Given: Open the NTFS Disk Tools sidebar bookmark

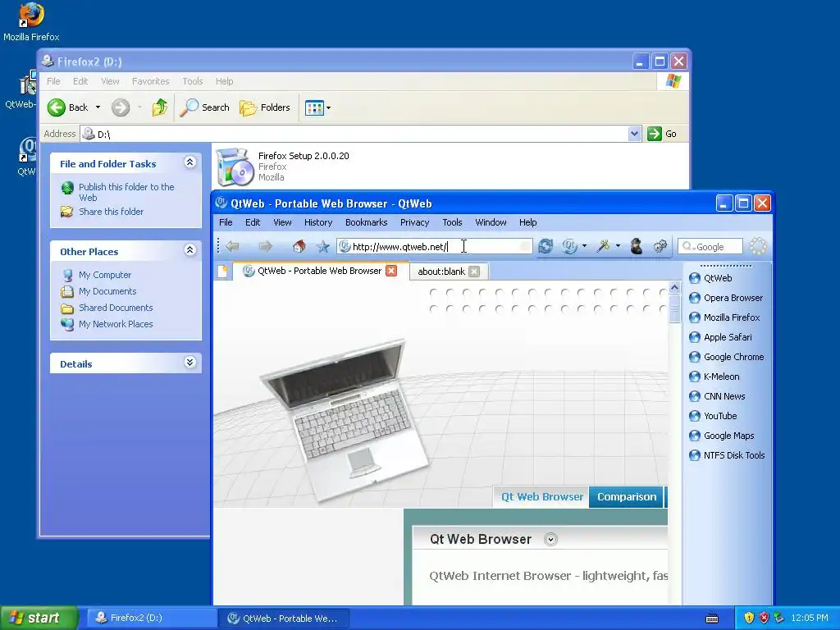Looking at the screenshot, I should click(x=727, y=455).
